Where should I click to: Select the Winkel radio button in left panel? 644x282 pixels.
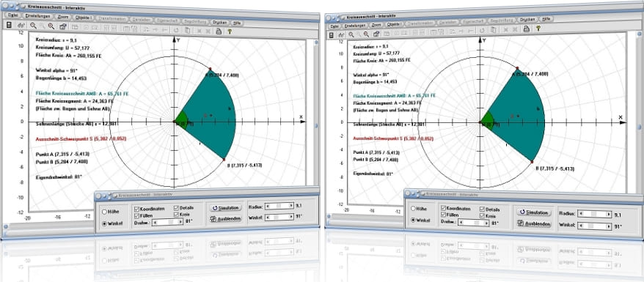point(104,224)
